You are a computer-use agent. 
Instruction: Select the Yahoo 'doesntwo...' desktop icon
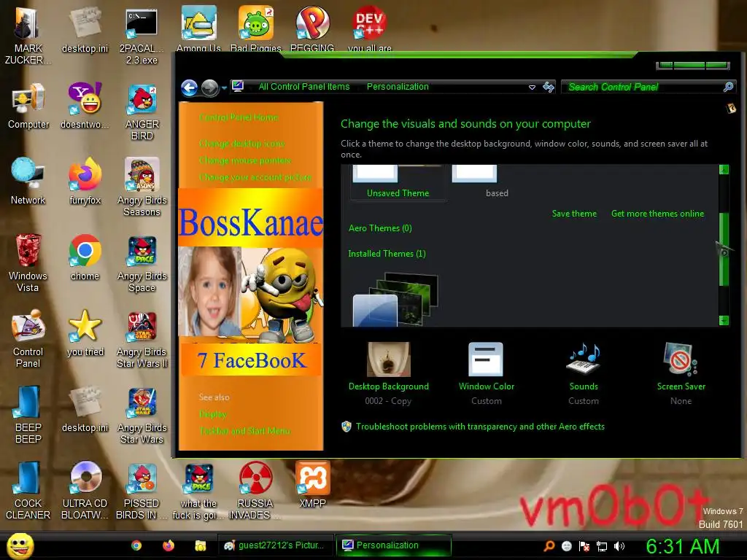pyautogui.click(x=85, y=106)
